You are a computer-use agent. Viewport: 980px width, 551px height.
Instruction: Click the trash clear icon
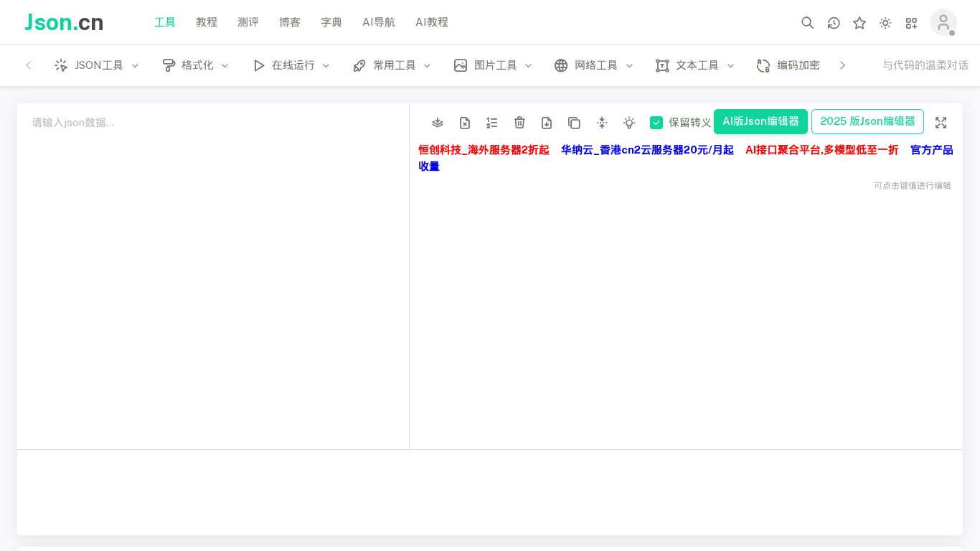point(519,123)
